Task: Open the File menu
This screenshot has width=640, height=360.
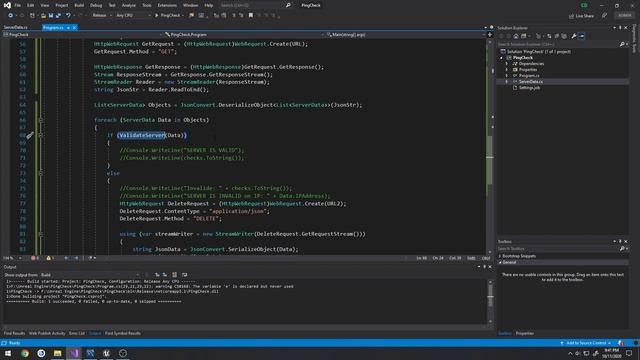Action: (x=18, y=5)
